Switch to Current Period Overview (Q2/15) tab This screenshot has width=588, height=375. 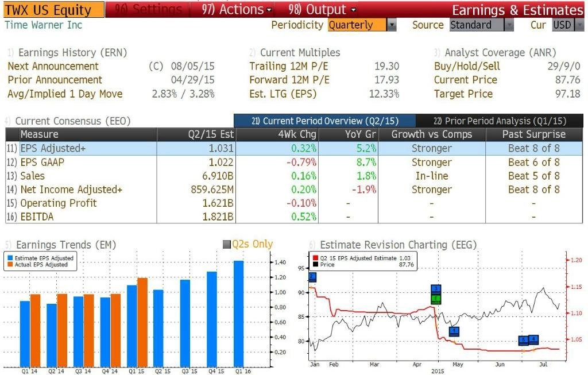325,121
